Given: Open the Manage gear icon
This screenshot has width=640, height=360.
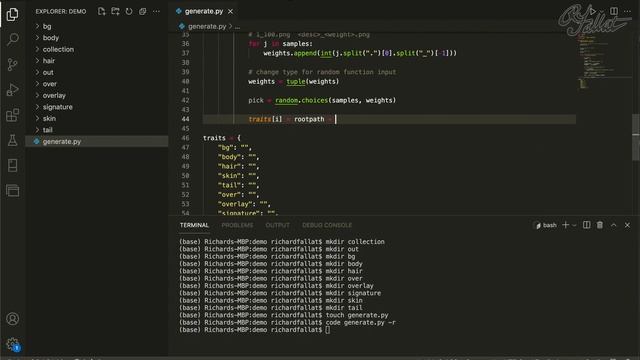Looking at the screenshot, I should coord(13,344).
